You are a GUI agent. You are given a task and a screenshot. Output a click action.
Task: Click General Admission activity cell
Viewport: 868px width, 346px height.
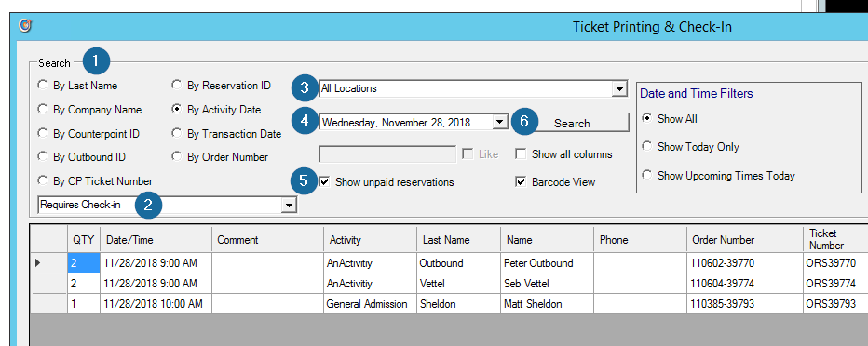point(371,304)
